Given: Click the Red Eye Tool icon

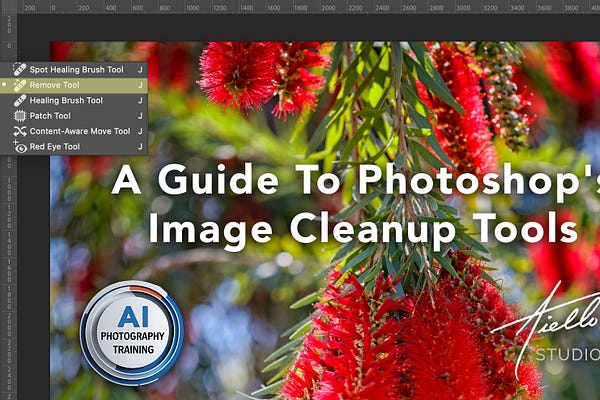Looking at the screenshot, I should click(x=20, y=147).
